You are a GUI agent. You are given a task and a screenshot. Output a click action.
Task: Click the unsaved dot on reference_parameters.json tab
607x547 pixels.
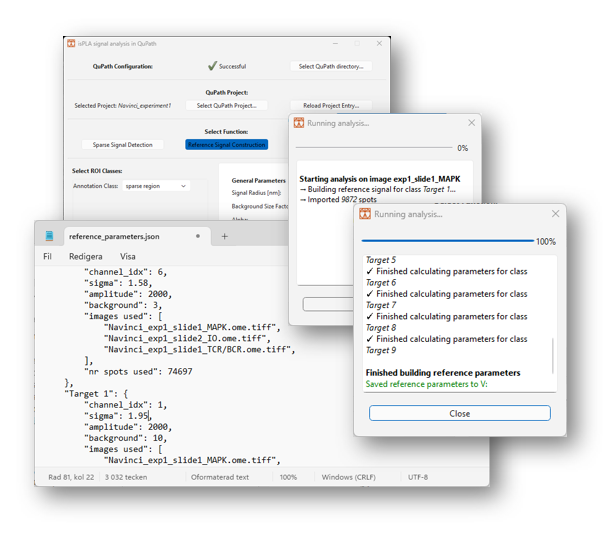(198, 236)
